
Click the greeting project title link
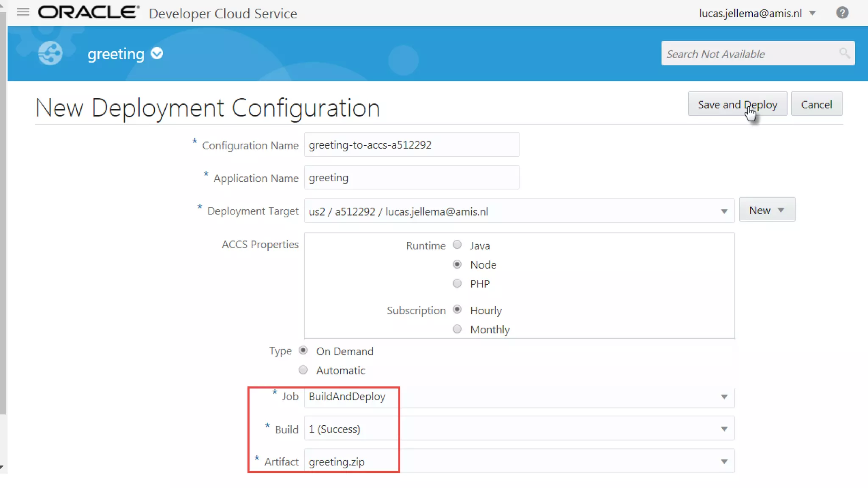pyautogui.click(x=116, y=54)
